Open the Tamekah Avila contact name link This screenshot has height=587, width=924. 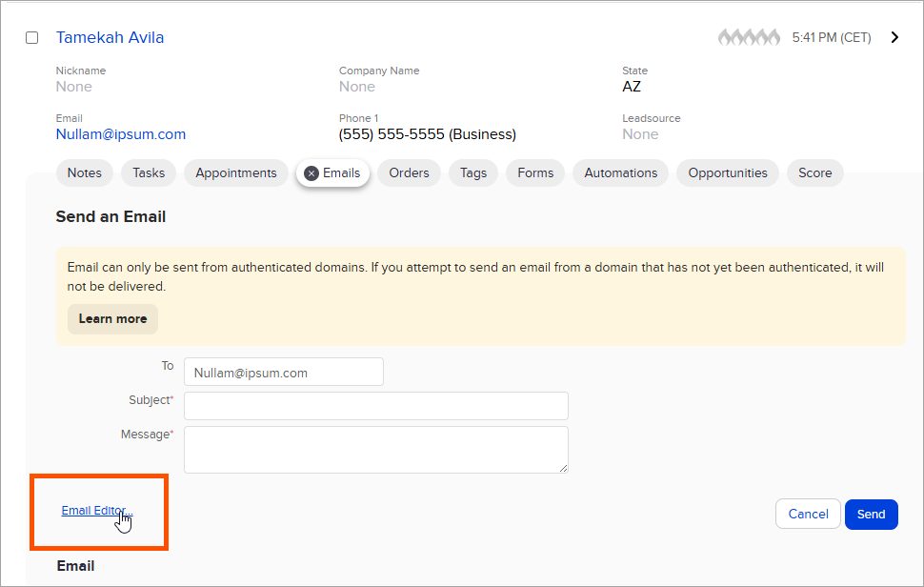pos(110,38)
